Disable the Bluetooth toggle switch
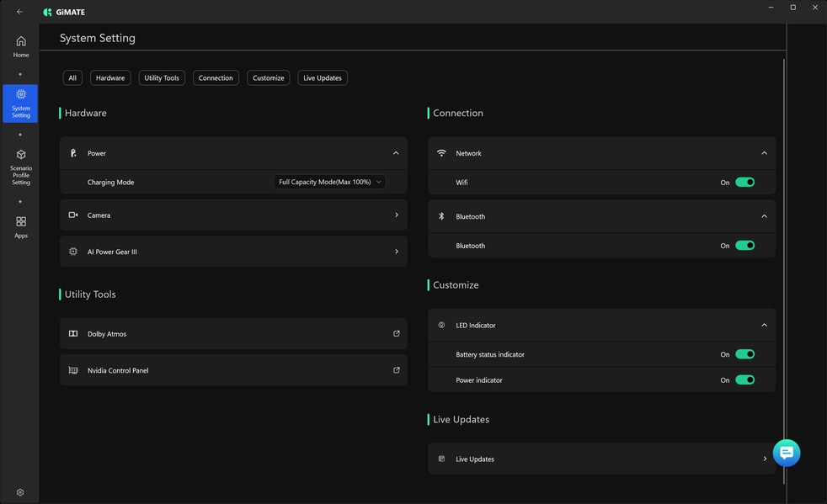827x504 pixels. 744,246
